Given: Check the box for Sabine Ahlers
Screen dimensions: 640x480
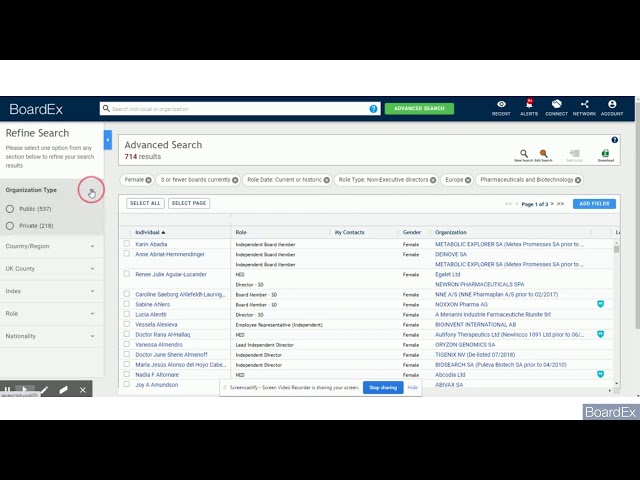Looking at the screenshot, I should (127, 304).
